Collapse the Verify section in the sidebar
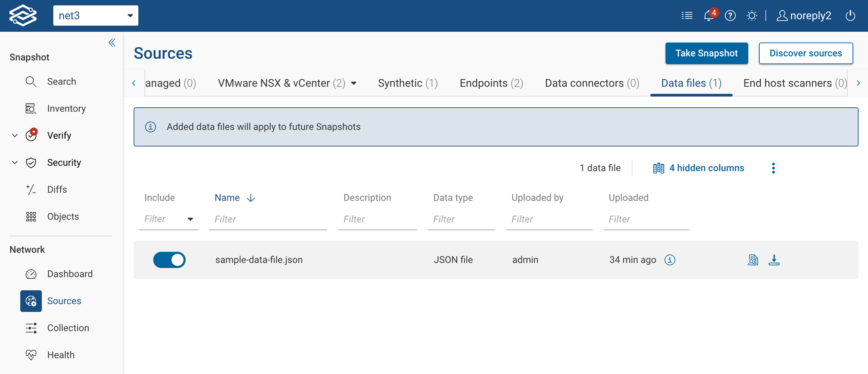 pos(15,135)
